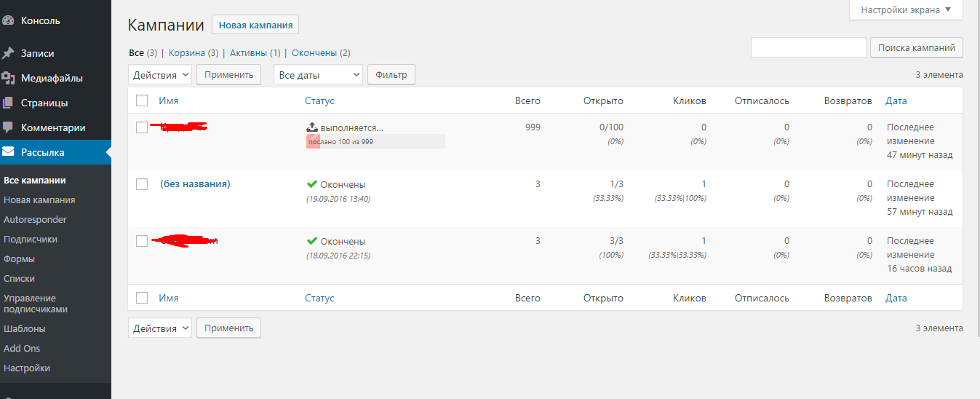Image resolution: width=980 pixels, height=399 pixels.
Task: Focus the campaign search input field
Action: click(x=808, y=48)
